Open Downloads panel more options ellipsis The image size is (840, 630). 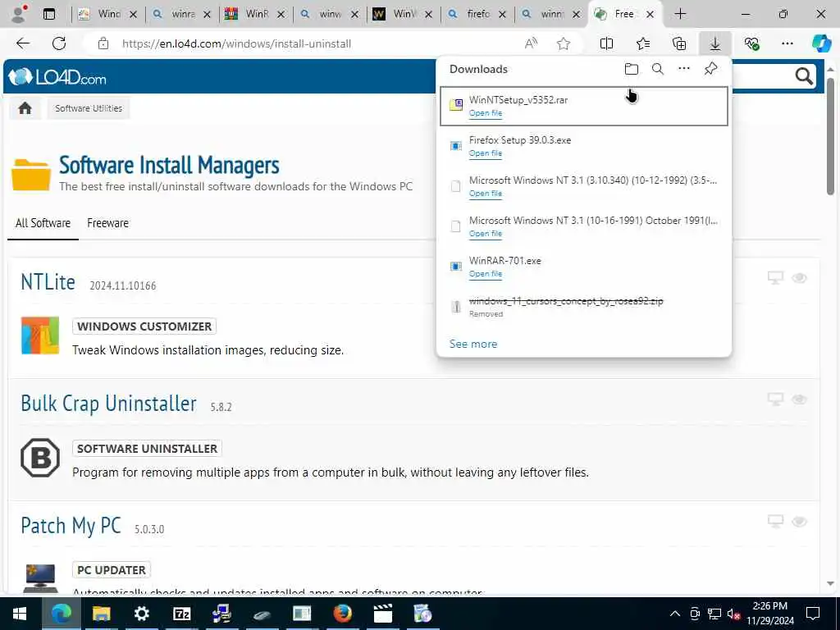684,69
